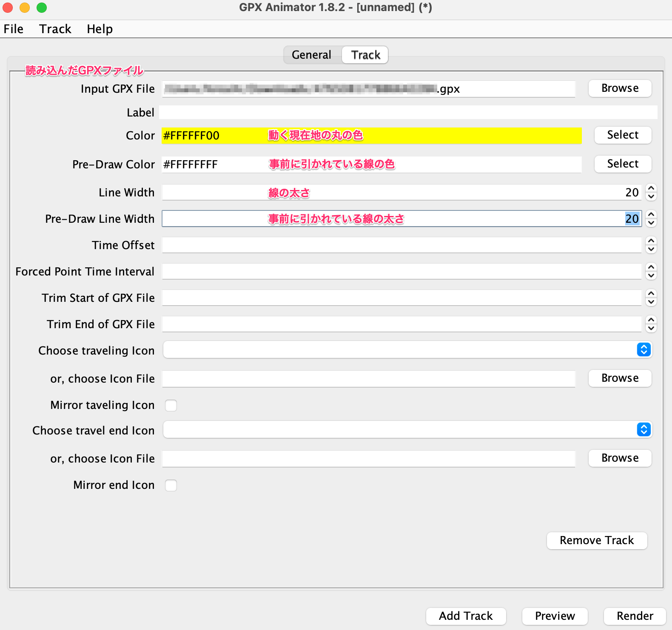Increase Trim Start of GPX File

[x=651, y=293]
